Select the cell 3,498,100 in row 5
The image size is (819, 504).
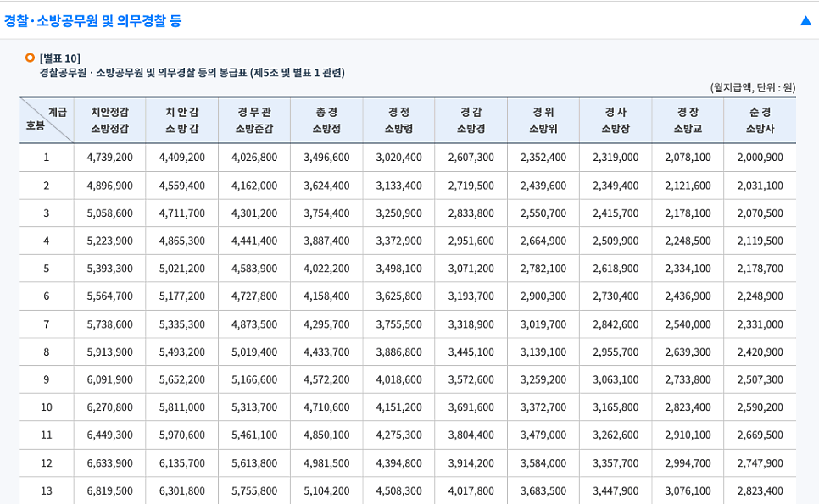398,269
